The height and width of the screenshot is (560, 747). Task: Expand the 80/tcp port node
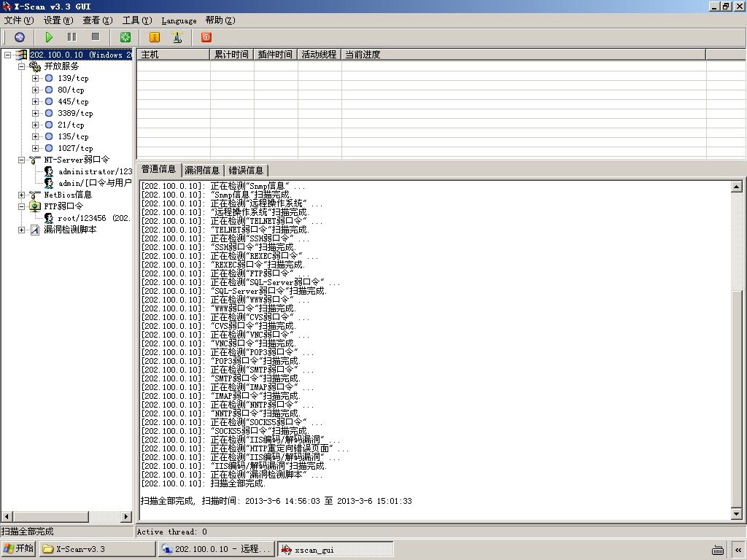point(35,90)
